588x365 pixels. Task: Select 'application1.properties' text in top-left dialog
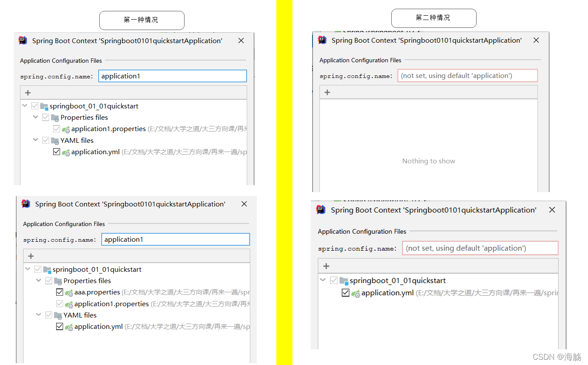pyautogui.click(x=108, y=129)
